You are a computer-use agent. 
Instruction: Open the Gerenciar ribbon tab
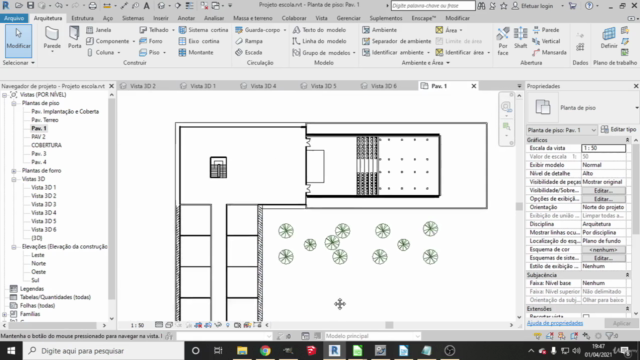[348, 18]
